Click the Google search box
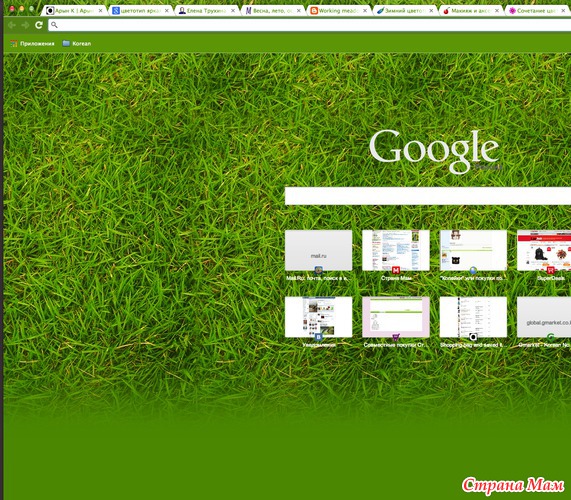Viewport: 571px width, 500px height. pyautogui.click(x=428, y=196)
